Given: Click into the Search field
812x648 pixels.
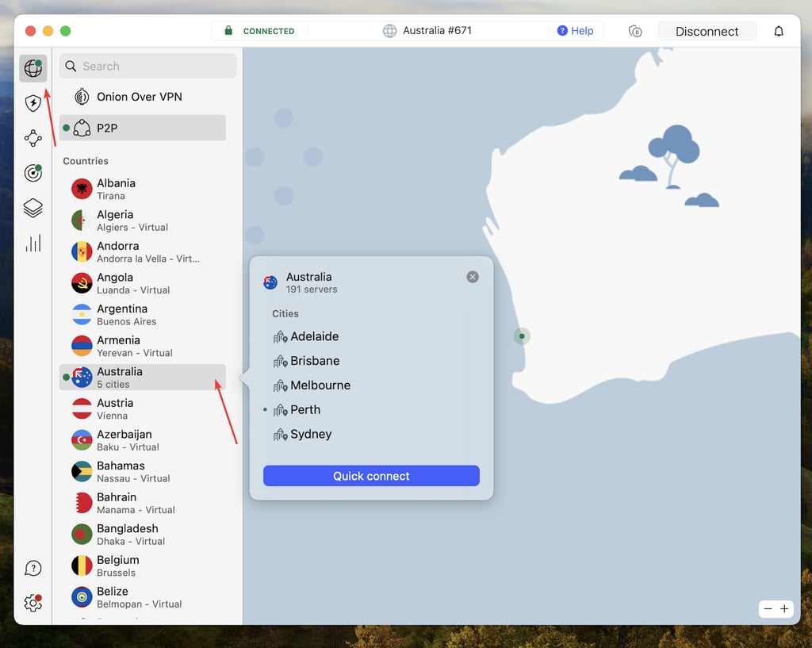Looking at the screenshot, I should [148, 66].
